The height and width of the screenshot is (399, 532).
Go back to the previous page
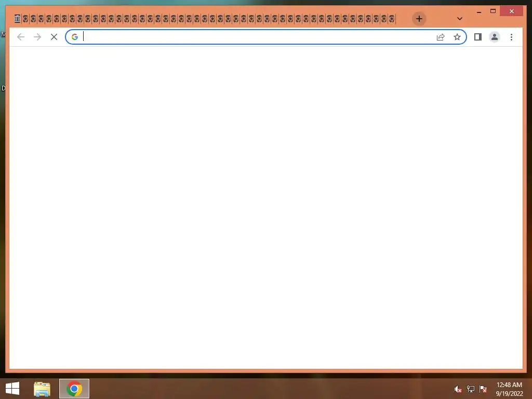pos(21,37)
